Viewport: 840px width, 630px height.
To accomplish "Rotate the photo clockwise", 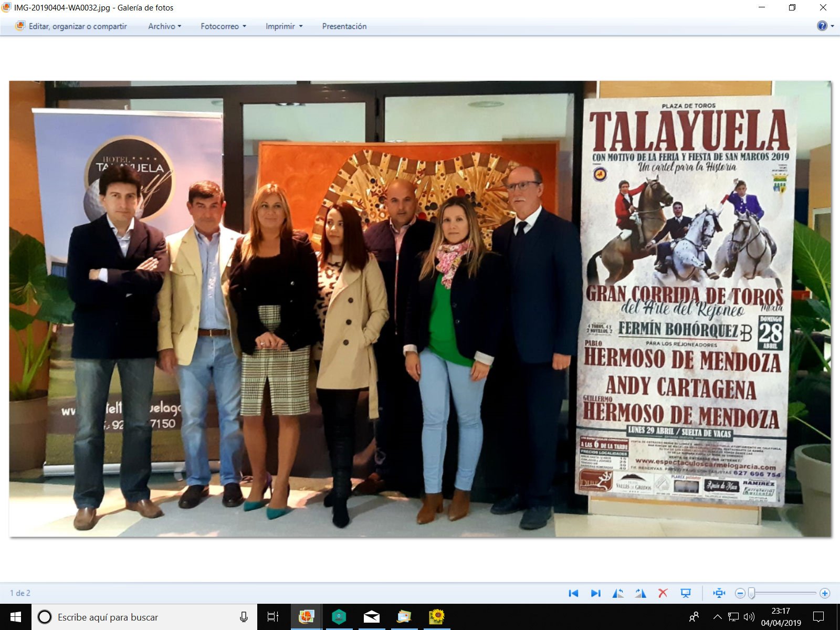I will tap(640, 593).
